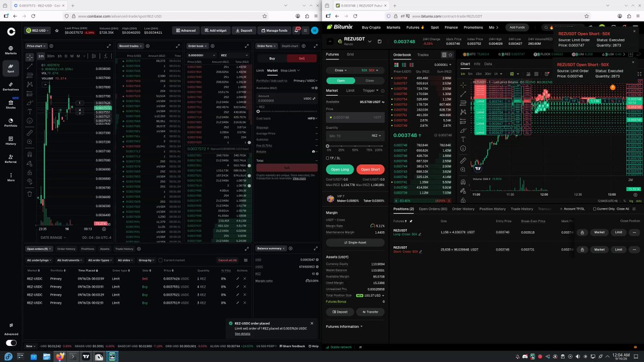Check the Current market filter checkbox
644x362 pixels.
point(160,260)
